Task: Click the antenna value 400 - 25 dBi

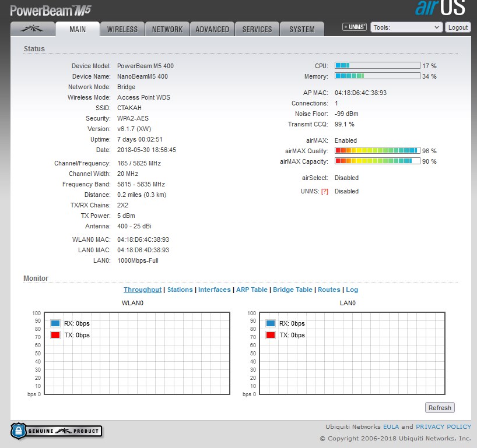Action: coord(134,226)
